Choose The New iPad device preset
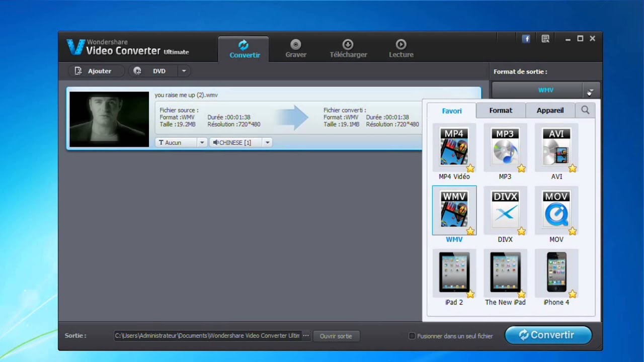The width and height of the screenshot is (644, 362). [505, 273]
